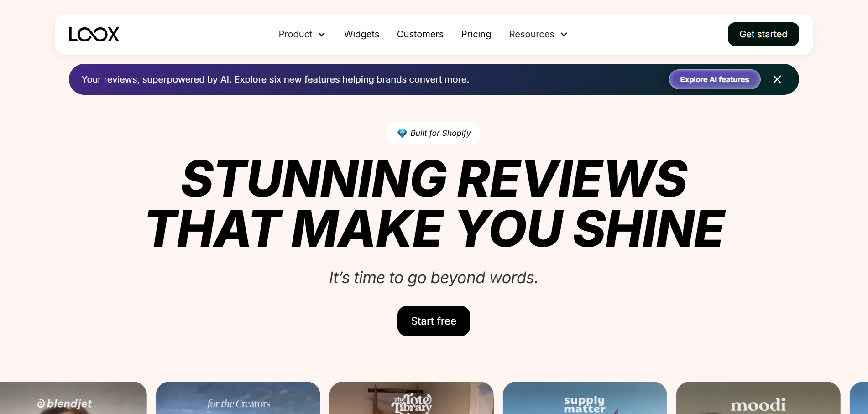868x414 pixels.
Task: Go to the Widgets page
Action: tap(361, 34)
